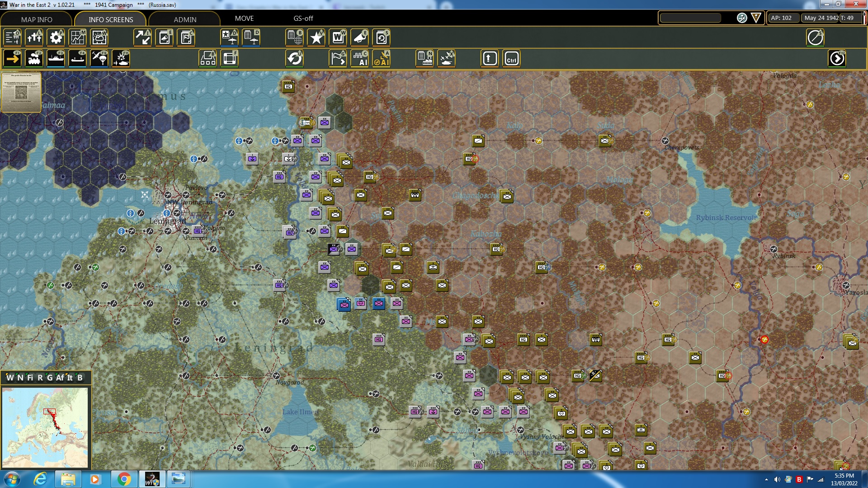Click the air AI assist icon (A)
Viewport: 868px width, 488px height.
click(382, 59)
